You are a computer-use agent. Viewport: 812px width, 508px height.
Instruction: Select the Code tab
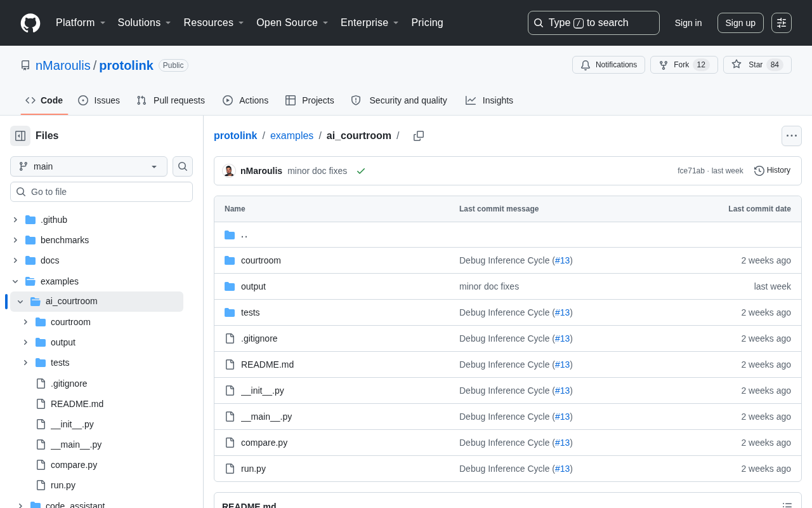(44, 100)
